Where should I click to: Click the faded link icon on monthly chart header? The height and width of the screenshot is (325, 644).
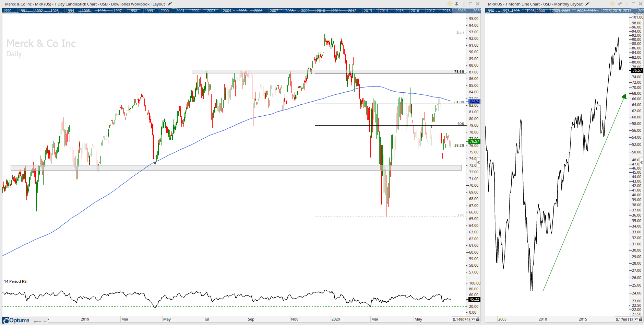tap(627, 4)
